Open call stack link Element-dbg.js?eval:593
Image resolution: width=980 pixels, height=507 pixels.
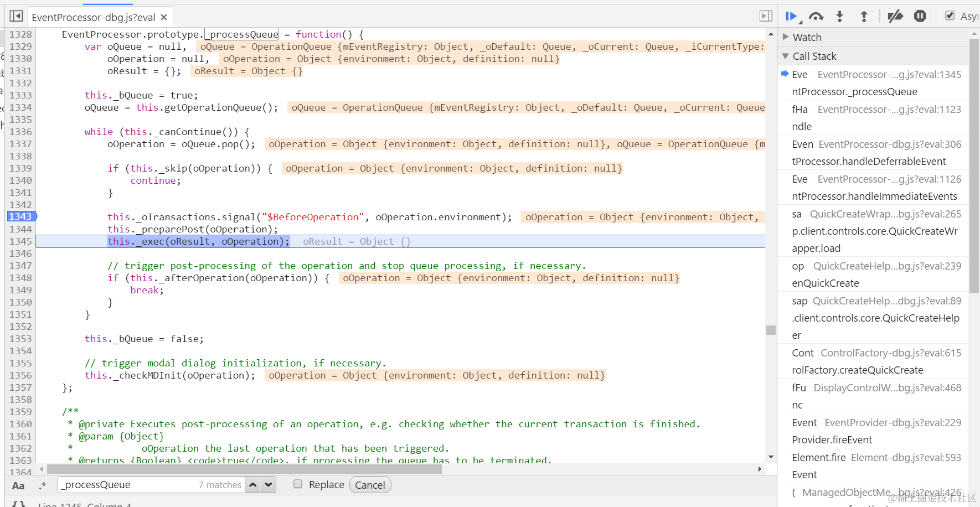tap(906, 458)
